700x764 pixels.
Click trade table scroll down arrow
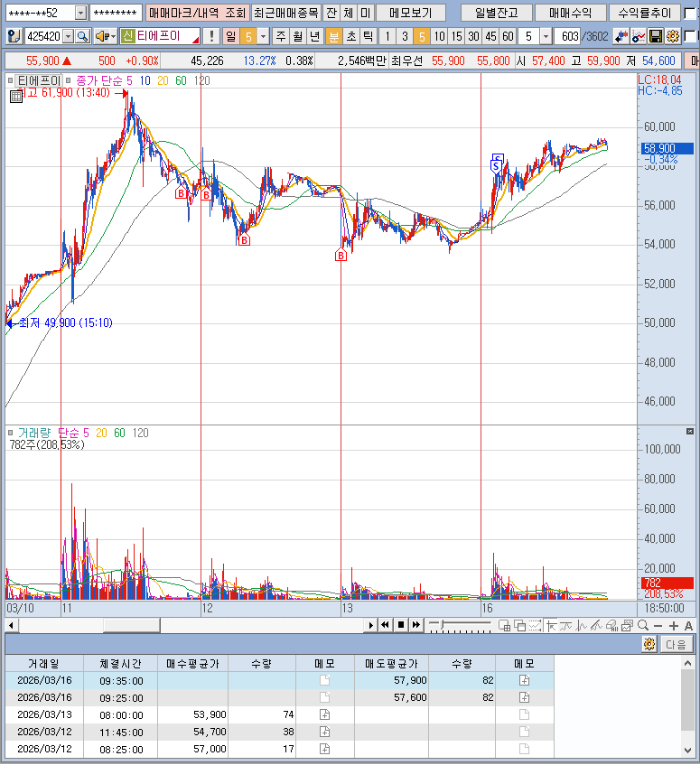(x=687, y=750)
